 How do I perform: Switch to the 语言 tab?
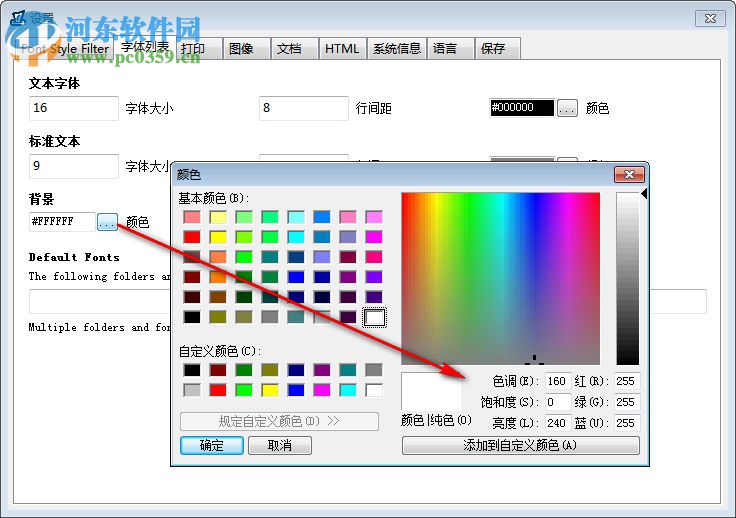click(x=450, y=48)
